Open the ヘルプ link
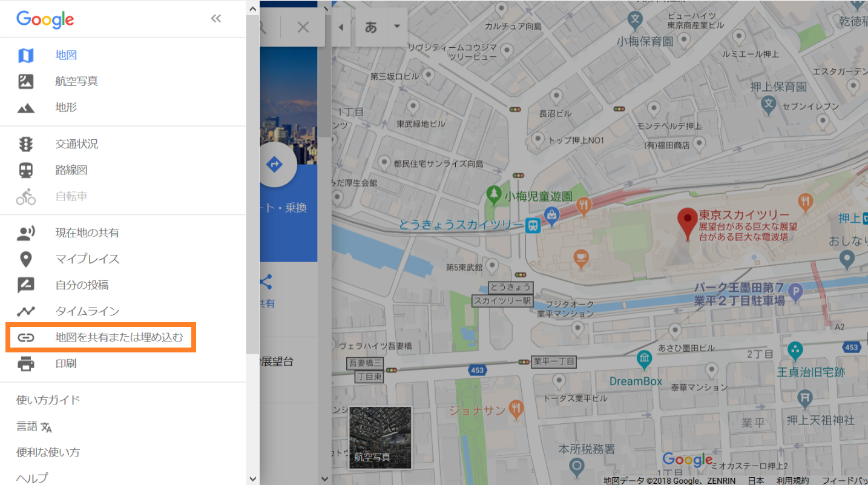 coord(32,478)
